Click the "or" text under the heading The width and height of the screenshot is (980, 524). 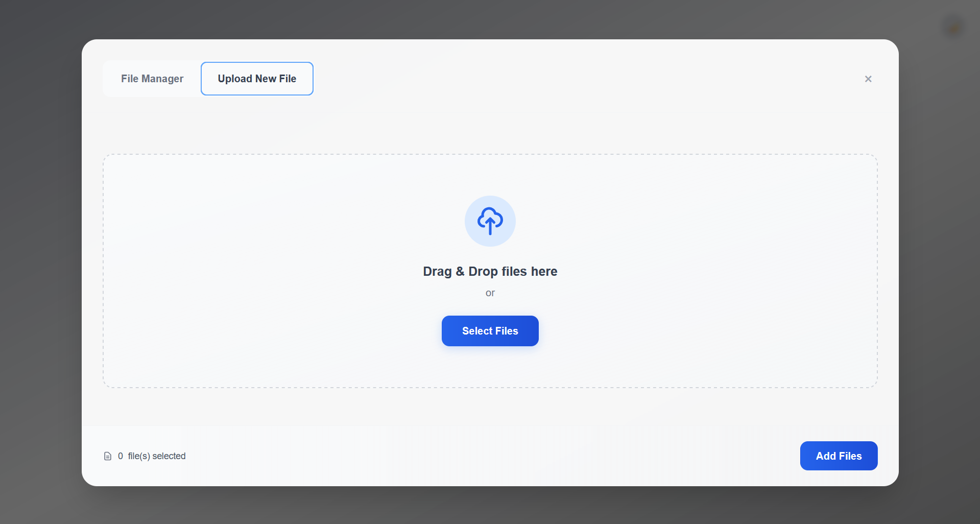(490, 293)
